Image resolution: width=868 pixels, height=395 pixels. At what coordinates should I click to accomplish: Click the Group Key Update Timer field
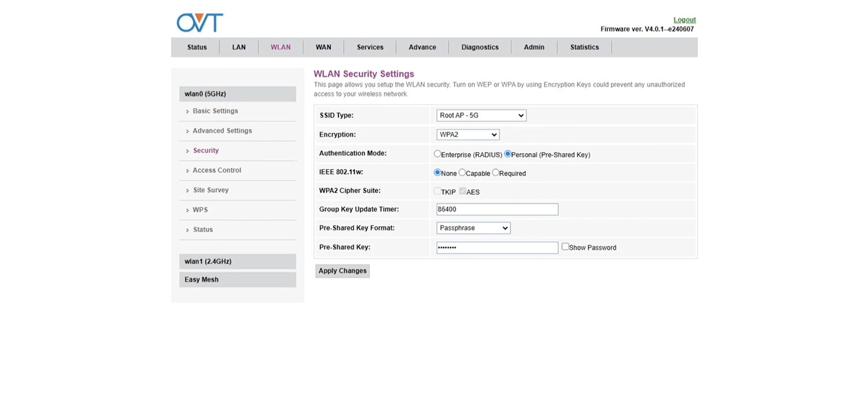click(497, 209)
